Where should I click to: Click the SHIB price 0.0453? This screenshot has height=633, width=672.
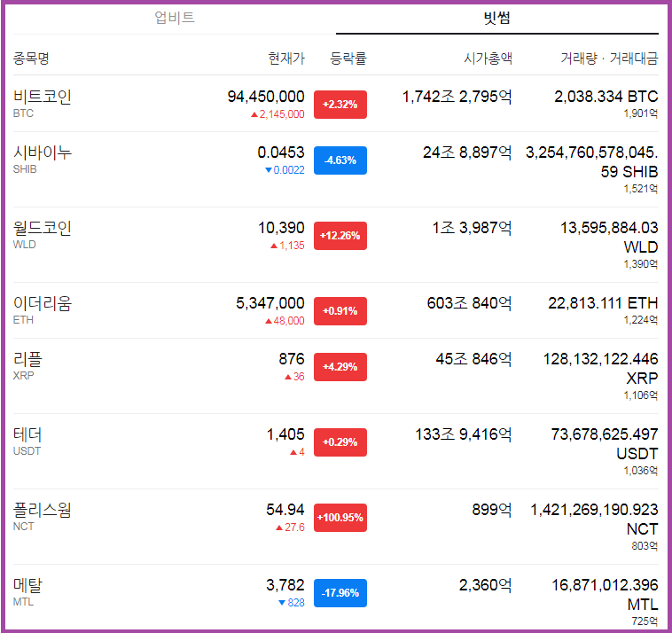pos(281,152)
